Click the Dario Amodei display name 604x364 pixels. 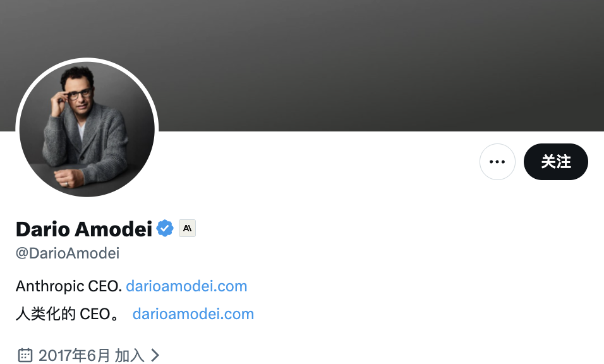[x=84, y=229]
